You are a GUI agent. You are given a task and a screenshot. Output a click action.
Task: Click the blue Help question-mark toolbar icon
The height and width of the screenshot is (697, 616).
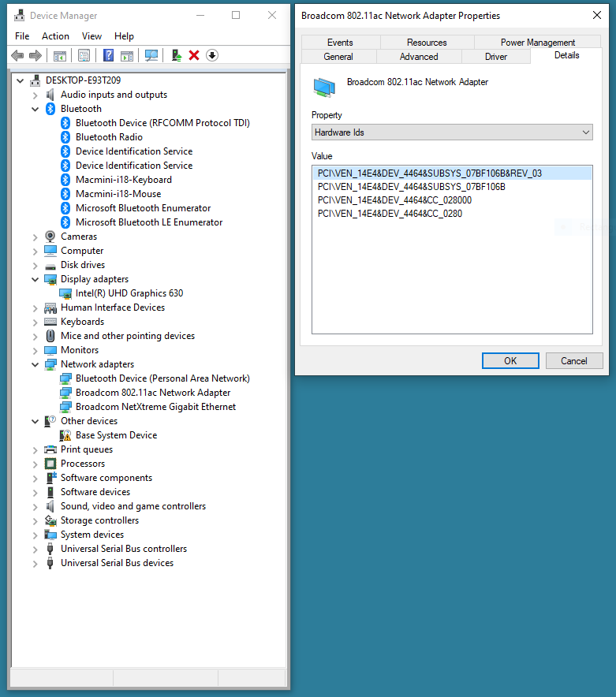pyautogui.click(x=108, y=55)
